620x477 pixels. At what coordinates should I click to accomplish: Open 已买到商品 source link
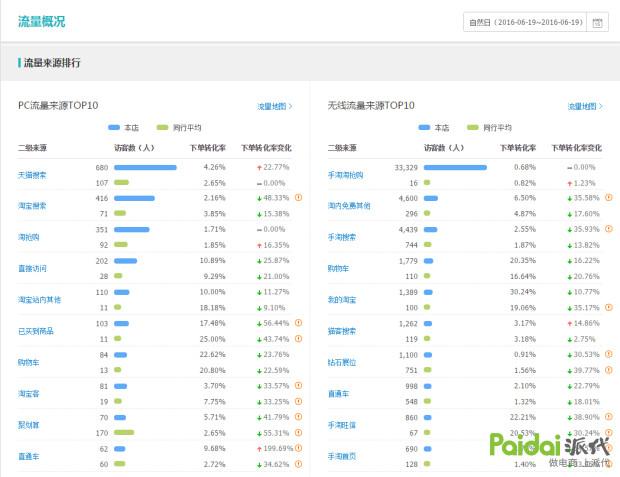click(36, 331)
